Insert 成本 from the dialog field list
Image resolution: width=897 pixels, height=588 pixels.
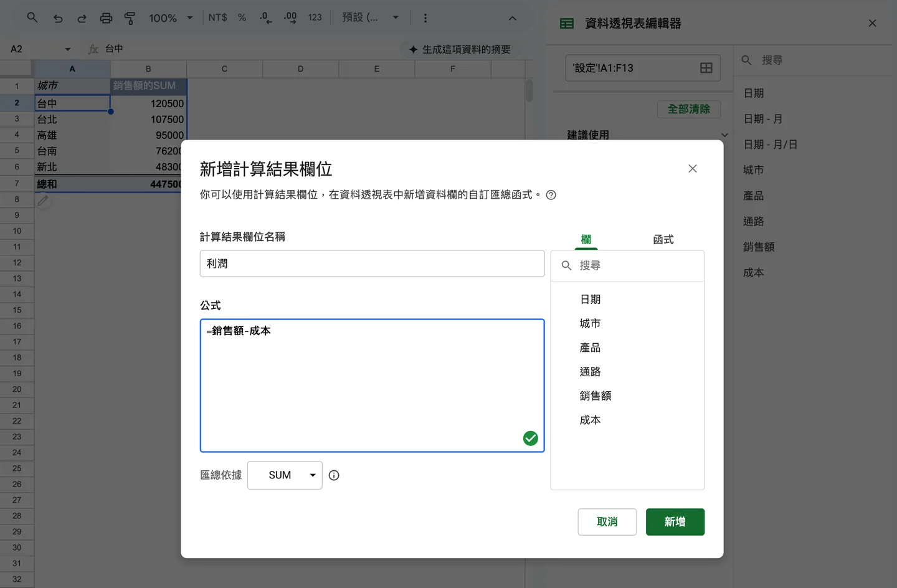(x=590, y=420)
